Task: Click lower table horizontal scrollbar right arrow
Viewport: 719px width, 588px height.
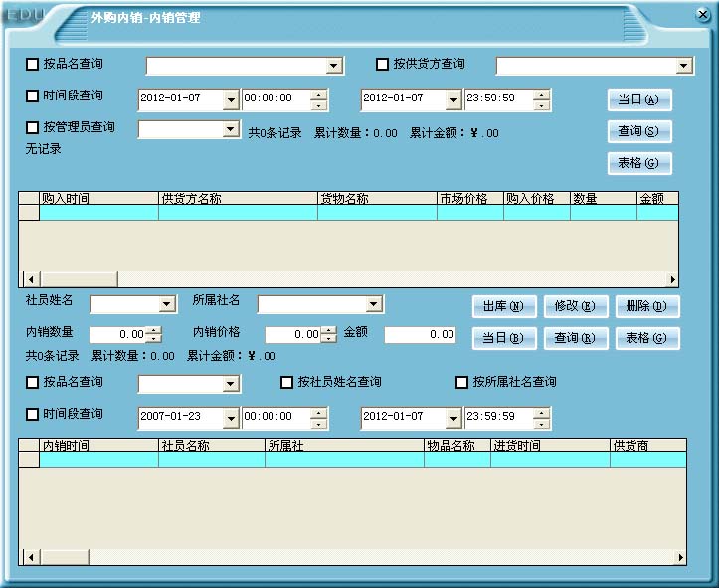Action: (680, 557)
